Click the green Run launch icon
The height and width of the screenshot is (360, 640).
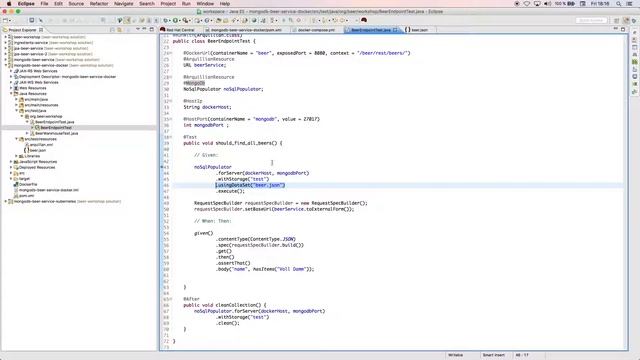tap(175, 20)
